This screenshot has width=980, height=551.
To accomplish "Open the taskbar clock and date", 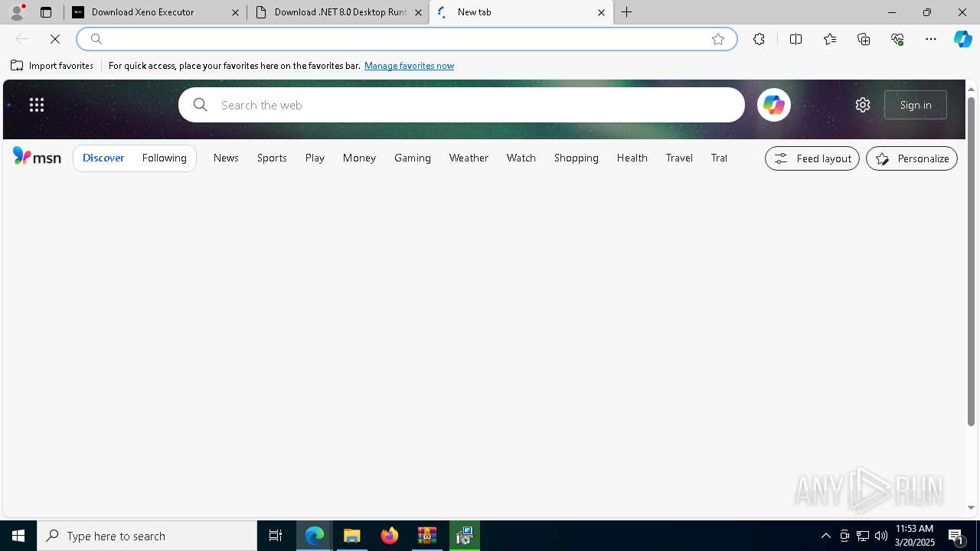I will pyautogui.click(x=915, y=536).
